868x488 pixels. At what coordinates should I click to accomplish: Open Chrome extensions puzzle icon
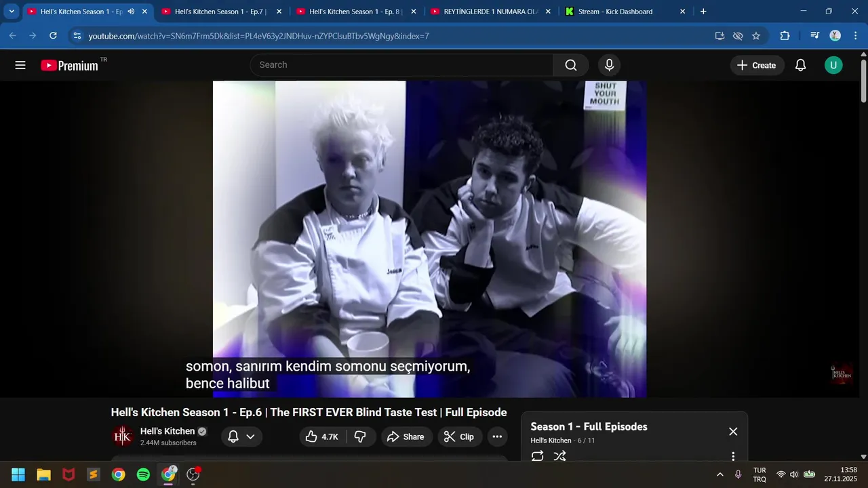click(785, 36)
